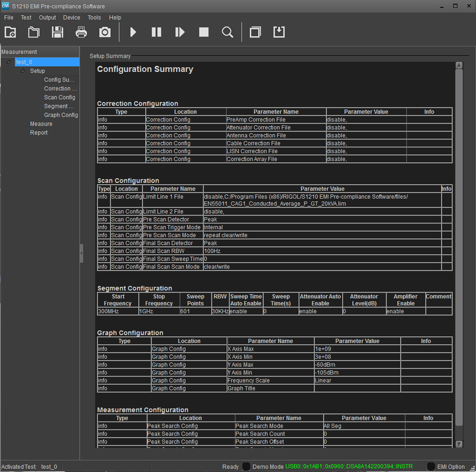Screen dimensions: 476x472
Task: Start the scan with play button
Action: [x=133, y=32]
